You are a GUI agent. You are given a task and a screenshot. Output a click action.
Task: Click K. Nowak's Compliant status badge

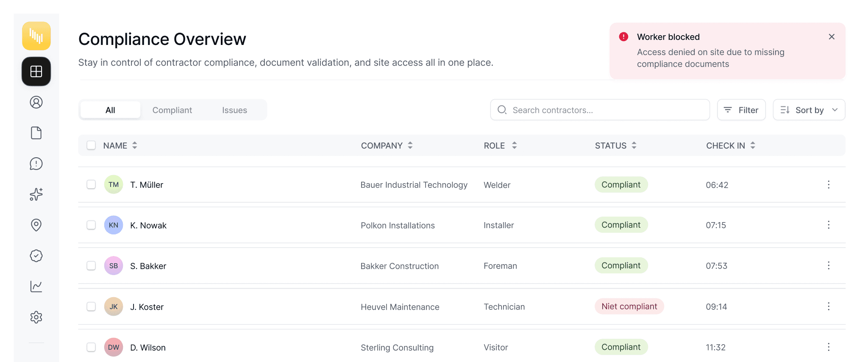tap(621, 225)
